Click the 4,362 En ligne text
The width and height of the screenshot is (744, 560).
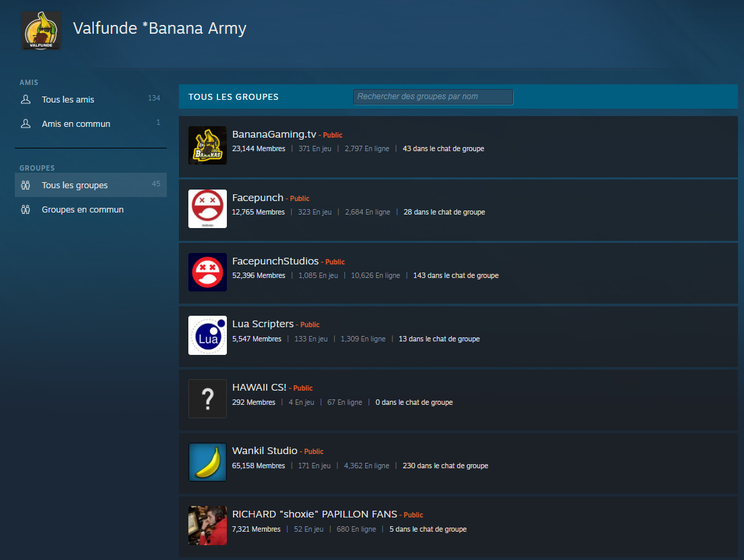367,466
